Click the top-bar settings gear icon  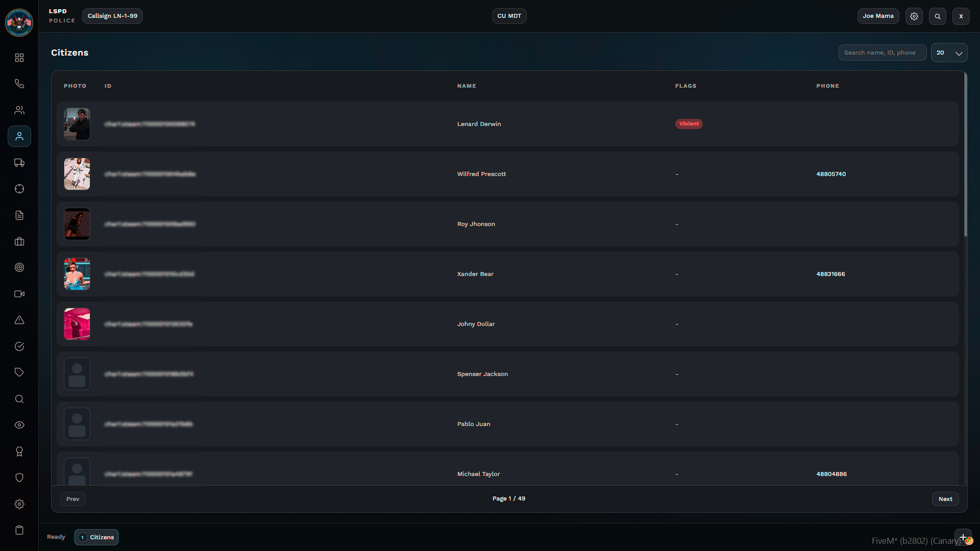[914, 16]
